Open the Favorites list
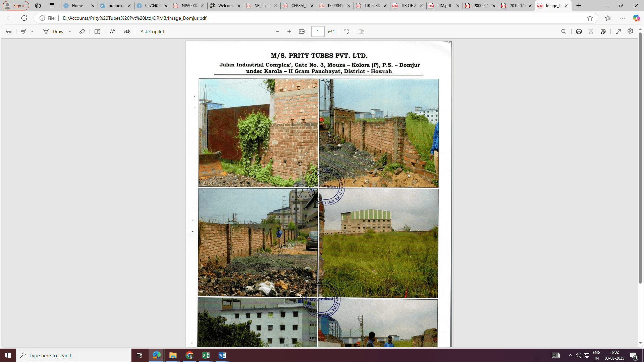This screenshot has height=362, width=644. (x=608, y=18)
